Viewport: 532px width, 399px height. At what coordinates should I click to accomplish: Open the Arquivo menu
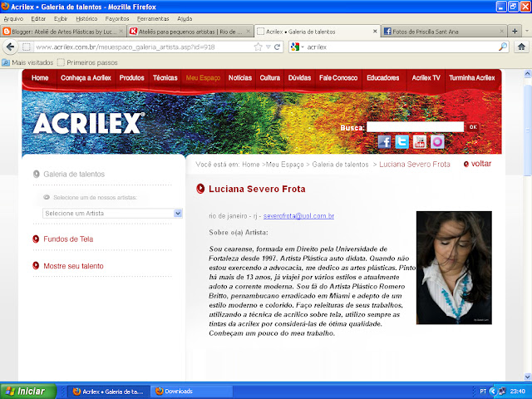13,18
